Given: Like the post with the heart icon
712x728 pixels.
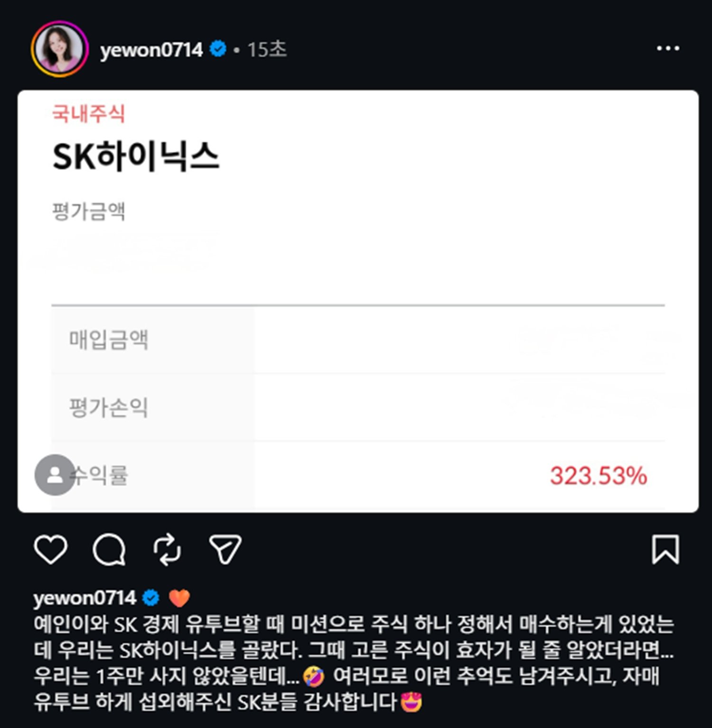Looking at the screenshot, I should [50, 549].
